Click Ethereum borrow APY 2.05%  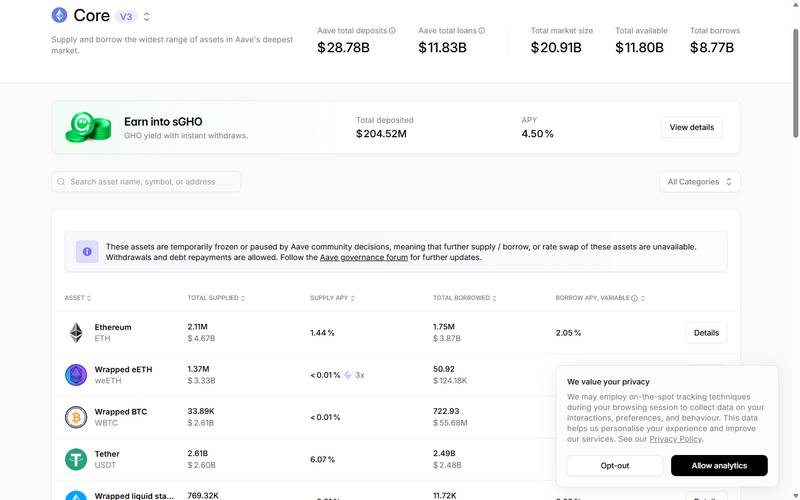pyautogui.click(x=568, y=333)
